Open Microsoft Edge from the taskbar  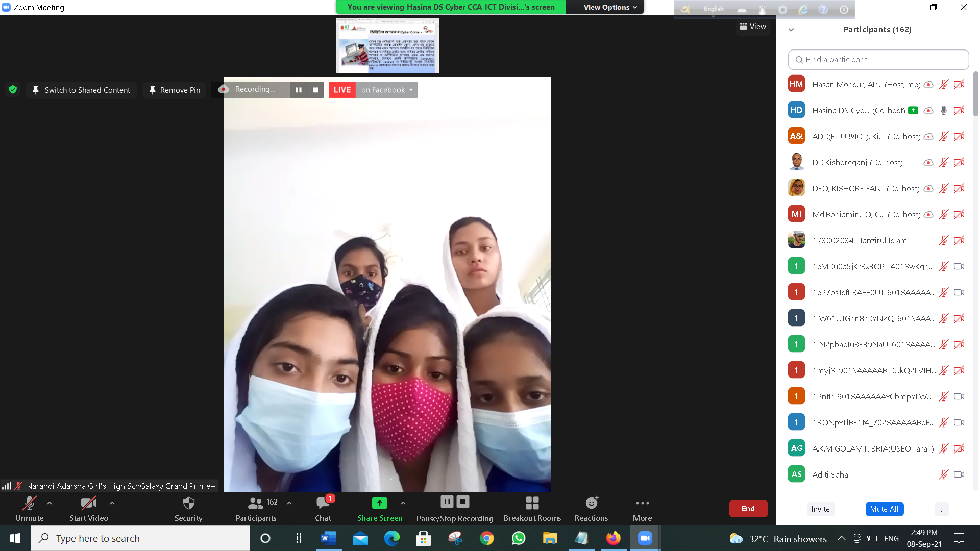pyautogui.click(x=391, y=538)
